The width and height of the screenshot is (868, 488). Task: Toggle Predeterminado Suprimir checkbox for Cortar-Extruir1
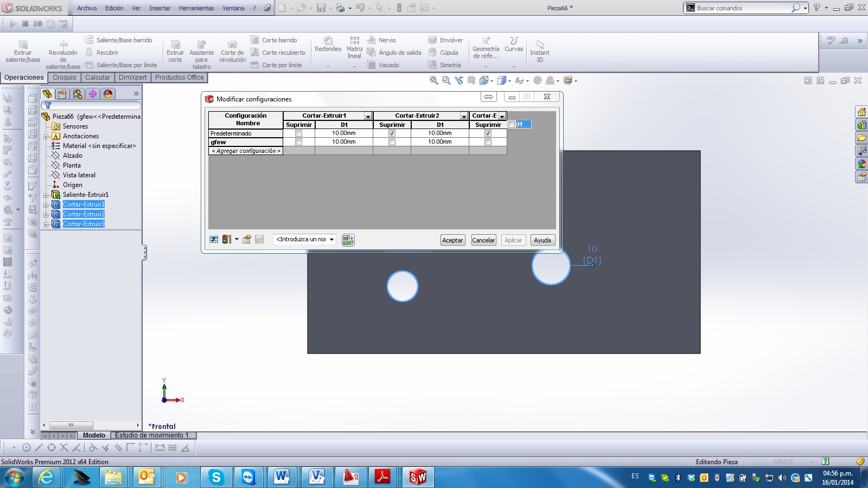(298, 133)
